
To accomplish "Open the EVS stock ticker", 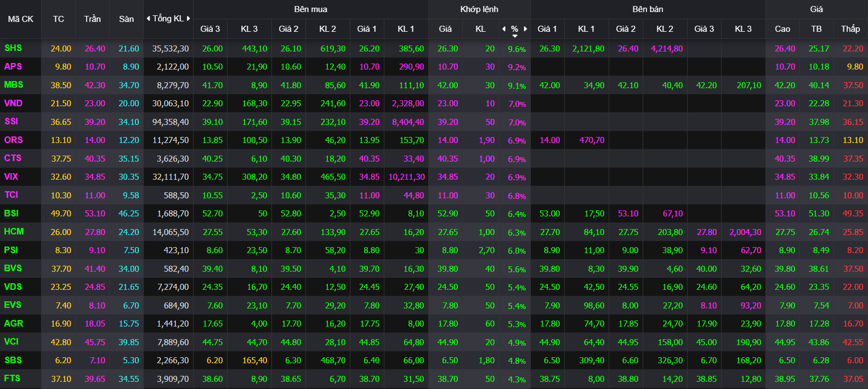I will click(13, 305).
